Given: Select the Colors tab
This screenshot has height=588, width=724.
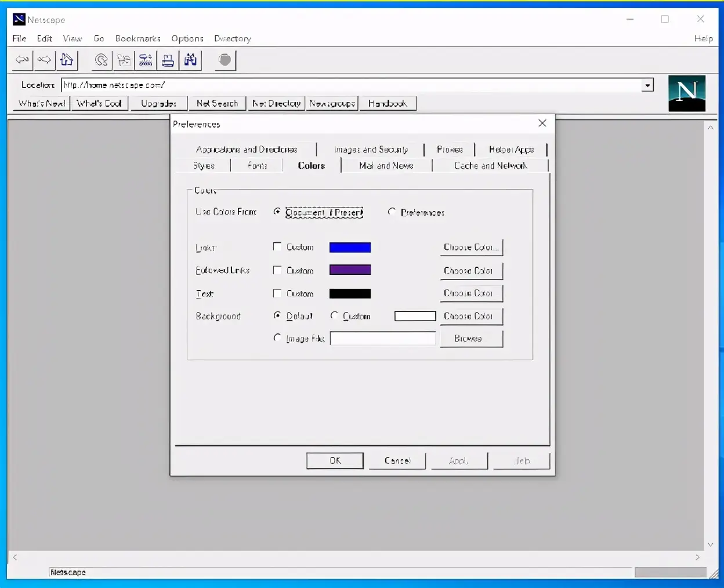Looking at the screenshot, I should pyautogui.click(x=312, y=165).
